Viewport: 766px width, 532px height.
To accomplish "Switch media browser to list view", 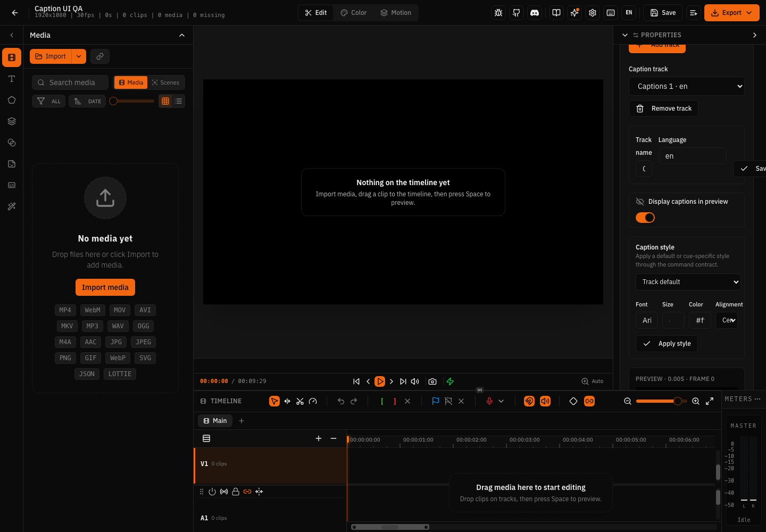I will coord(178,101).
